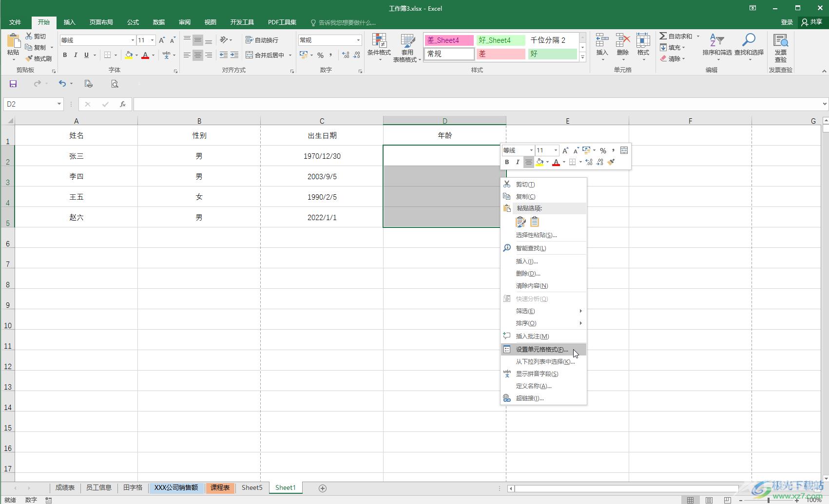The height and width of the screenshot is (504, 829).
Task: Click Increase Indent icon
Action: [x=234, y=55]
